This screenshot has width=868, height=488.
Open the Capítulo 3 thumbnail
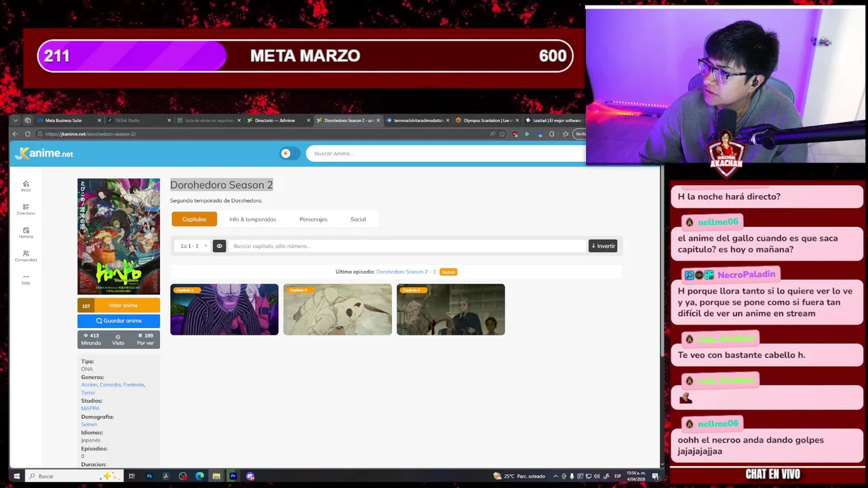tap(450, 309)
